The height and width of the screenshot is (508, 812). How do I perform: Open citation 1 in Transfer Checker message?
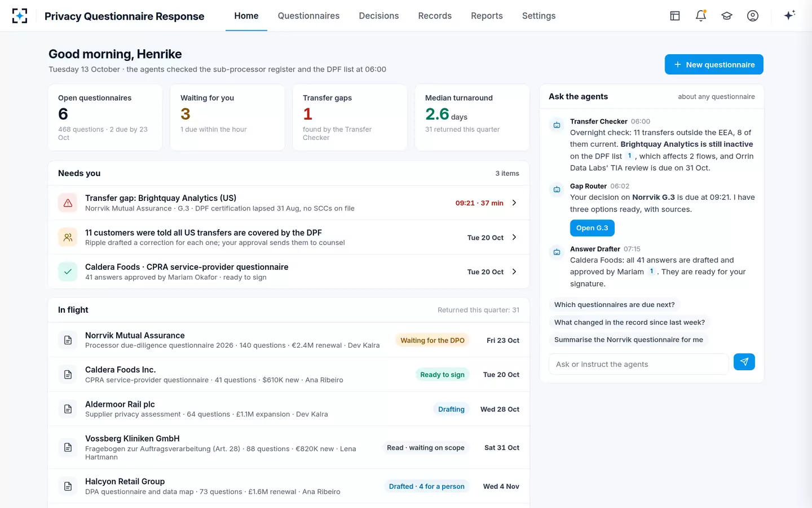click(x=629, y=156)
